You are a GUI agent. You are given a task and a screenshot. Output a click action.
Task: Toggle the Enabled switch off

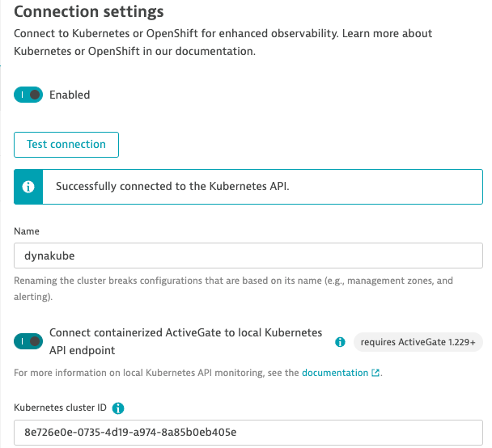[28, 95]
